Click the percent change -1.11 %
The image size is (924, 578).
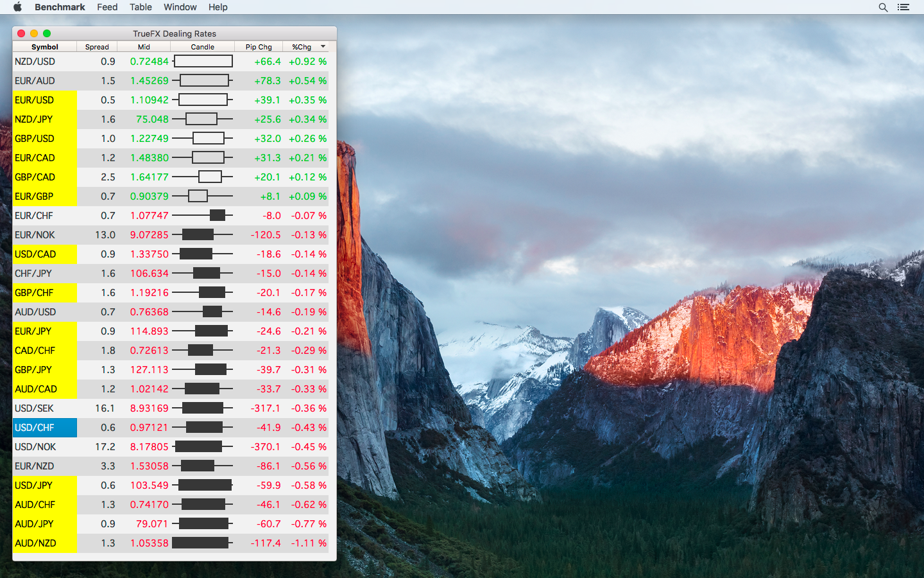tap(309, 543)
